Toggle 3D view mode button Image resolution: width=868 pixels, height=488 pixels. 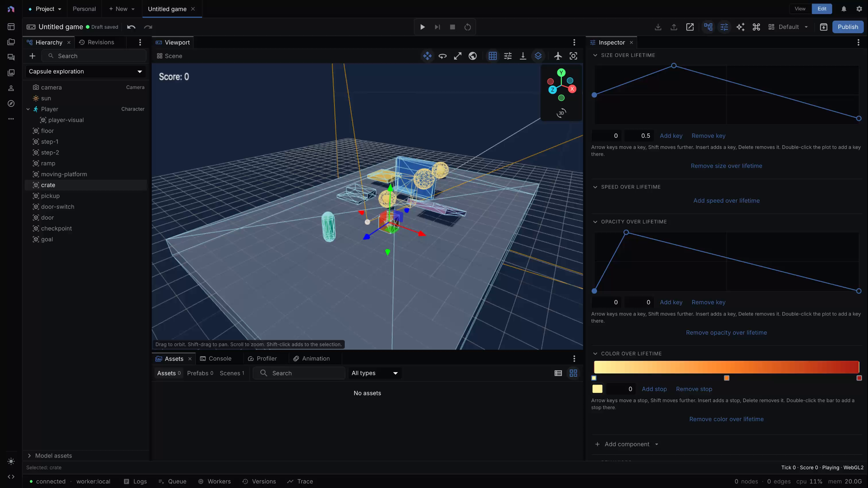pyautogui.click(x=561, y=113)
